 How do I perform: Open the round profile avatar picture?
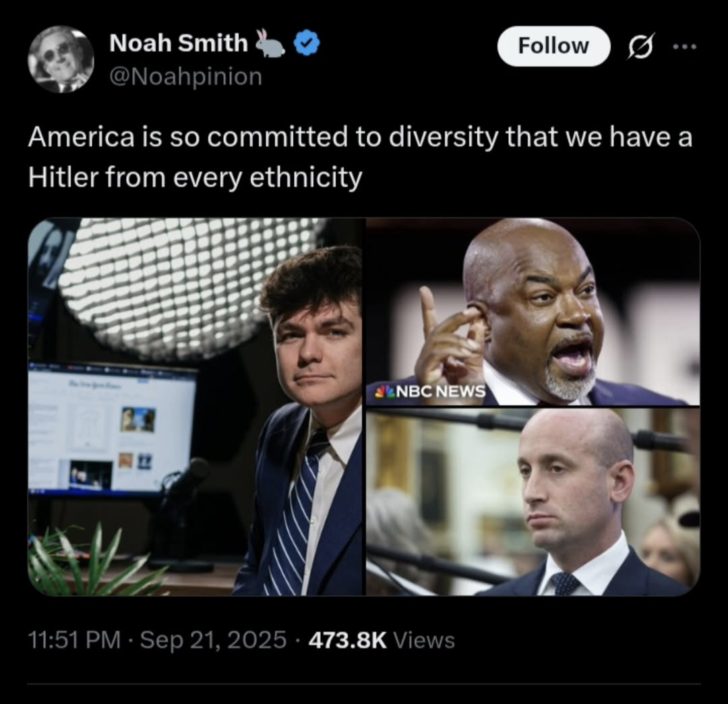[x=61, y=59]
